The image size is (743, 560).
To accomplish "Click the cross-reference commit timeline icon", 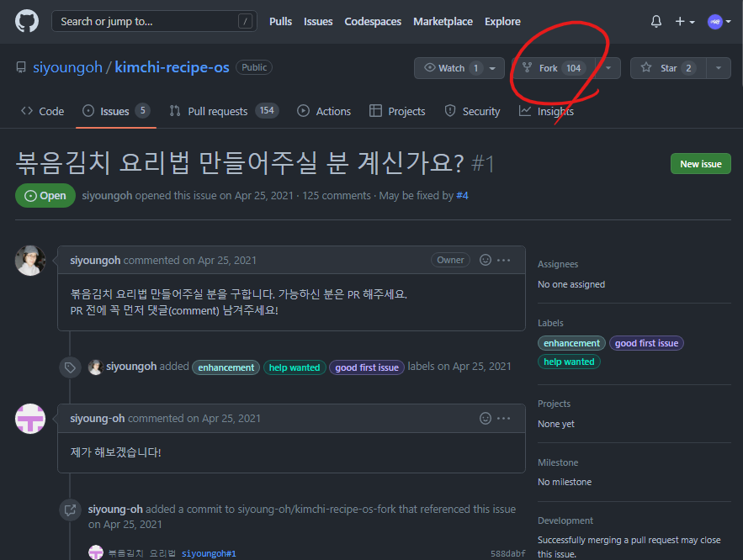I will click(70, 510).
